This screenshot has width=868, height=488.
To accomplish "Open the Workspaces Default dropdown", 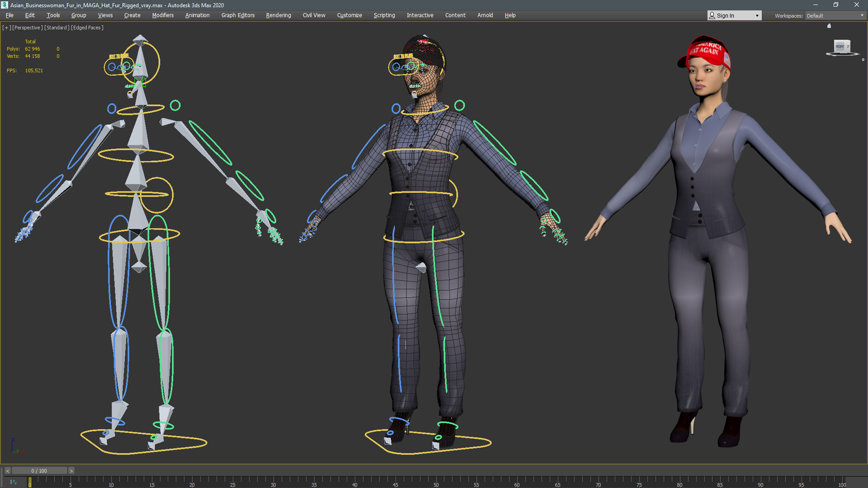I will pos(835,16).
